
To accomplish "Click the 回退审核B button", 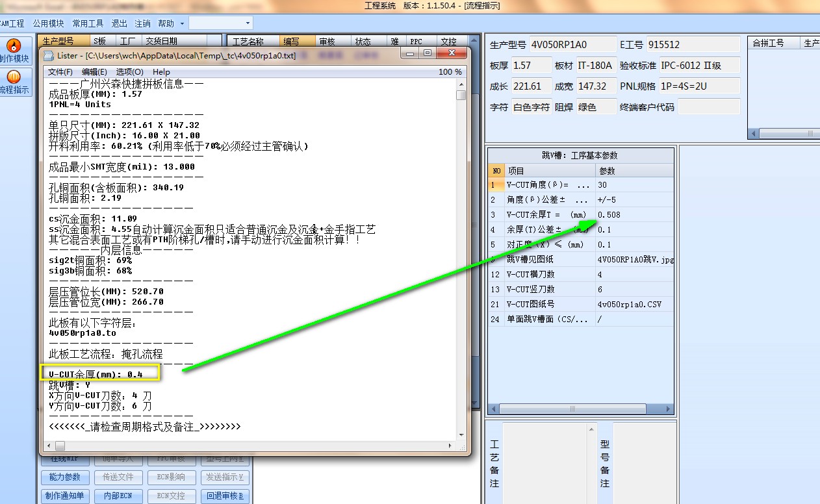I will click(x=225, y=496).
